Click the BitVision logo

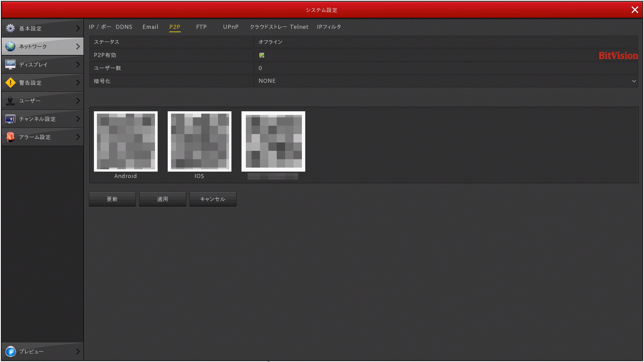pos(618,55)
